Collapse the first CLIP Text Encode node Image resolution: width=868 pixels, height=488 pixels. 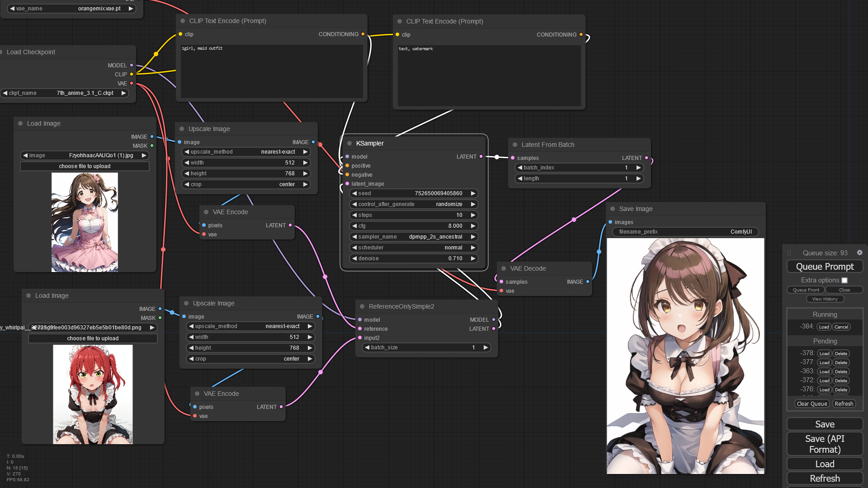pos(182,21)
